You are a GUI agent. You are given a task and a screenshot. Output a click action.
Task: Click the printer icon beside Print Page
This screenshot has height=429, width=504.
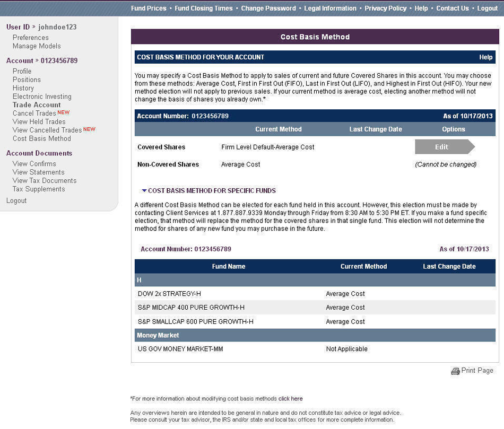[x=455, y=371]
